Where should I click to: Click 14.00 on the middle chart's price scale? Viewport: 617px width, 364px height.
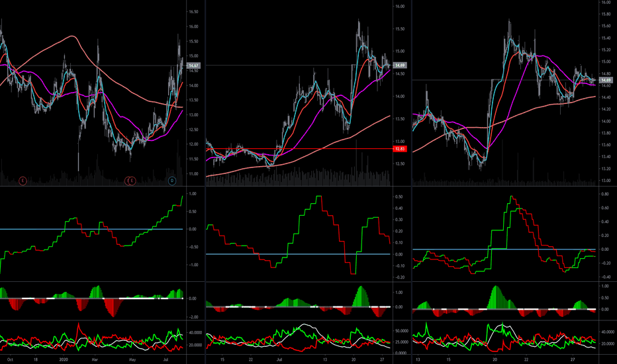tap(400, 97)
